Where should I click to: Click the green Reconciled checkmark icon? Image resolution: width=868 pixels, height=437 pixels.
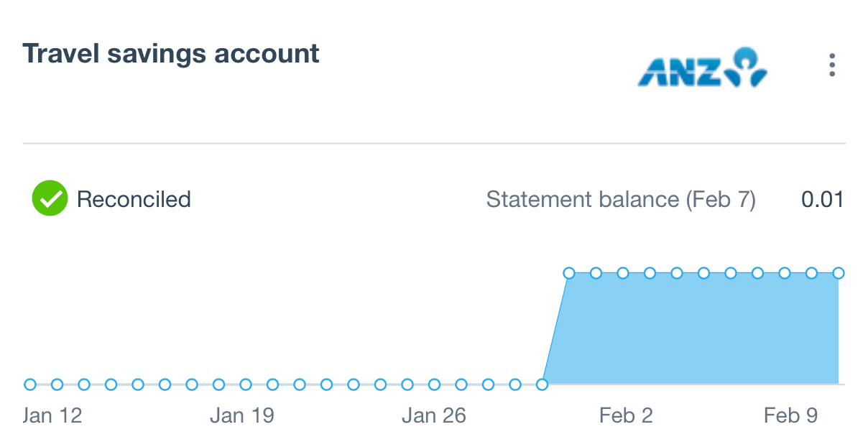[x=50, y=199]
